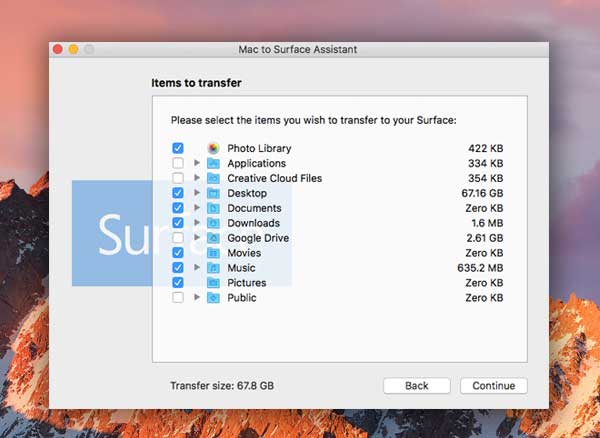This screenshot has height=438, width=600.
Task: Tick the Google Drive checkbox
Action: (x=178, y=238)
